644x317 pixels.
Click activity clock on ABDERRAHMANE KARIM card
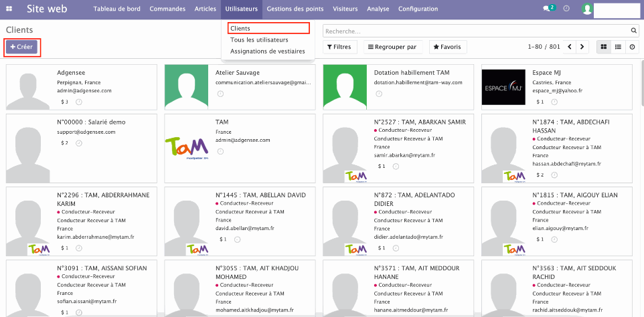pos(79,248)
